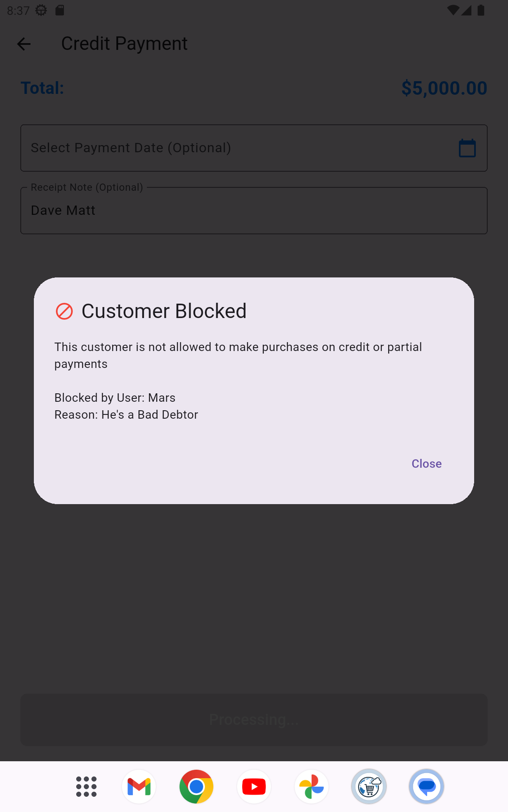Image resolution: width=508 pixels, height=812 pixels.
Task: Close the Customer Blocked dialog
Action: pos(426,464)
